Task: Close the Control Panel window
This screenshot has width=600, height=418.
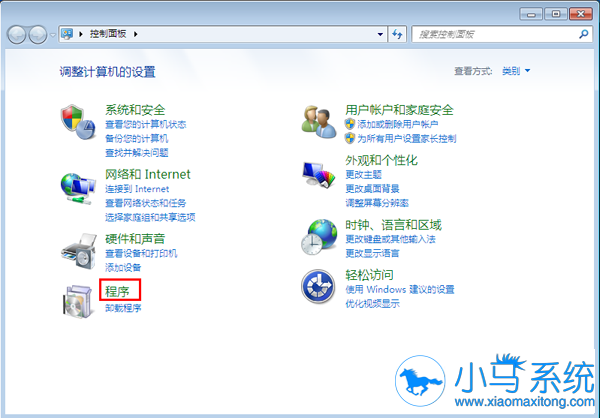Action: [581, 14]
